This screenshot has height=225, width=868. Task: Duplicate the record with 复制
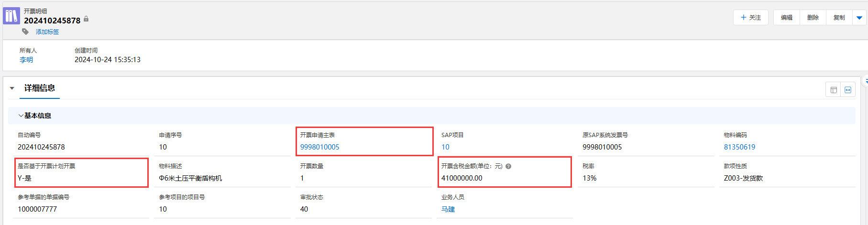839,18
